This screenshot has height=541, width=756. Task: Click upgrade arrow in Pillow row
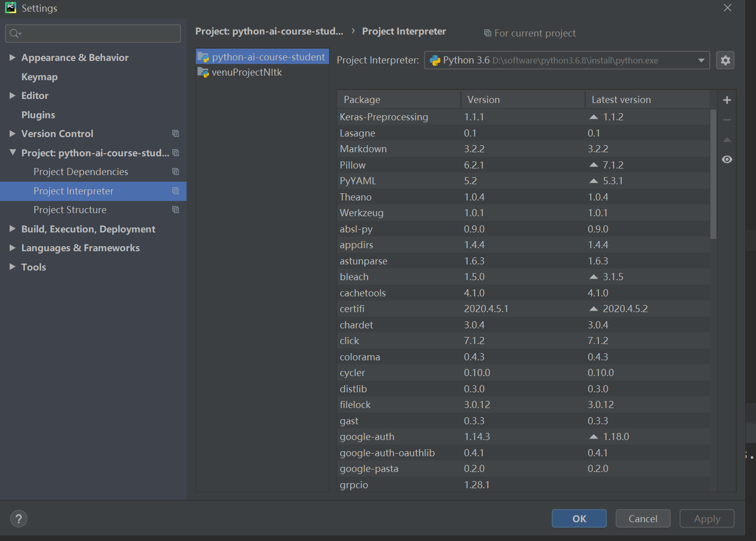(594, 165)
